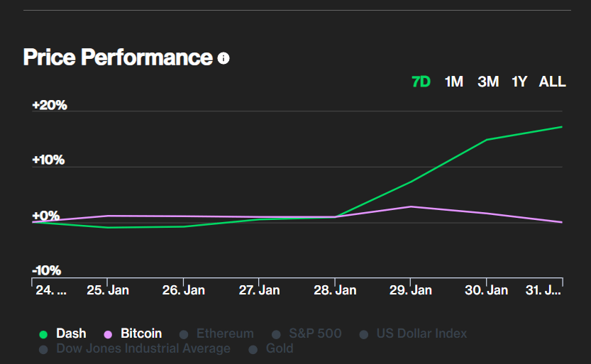Click the Price Performance info icon

(x=223, y=58)
